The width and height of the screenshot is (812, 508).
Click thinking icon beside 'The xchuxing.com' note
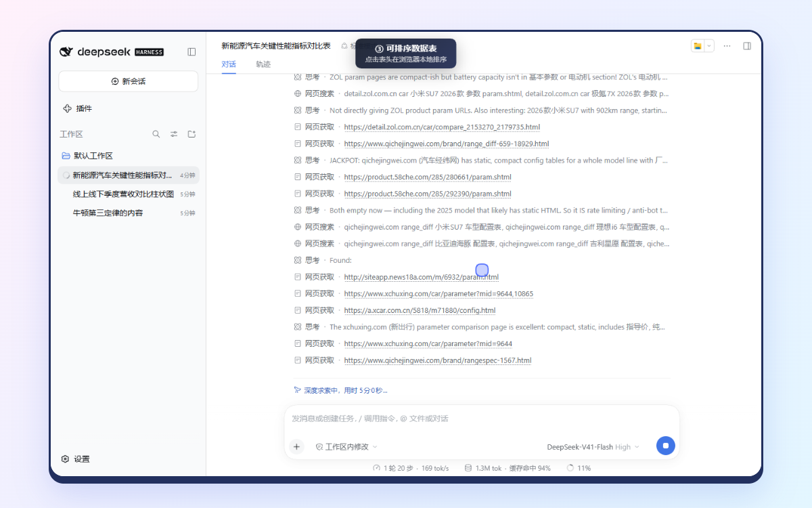[x=298, y=326]
